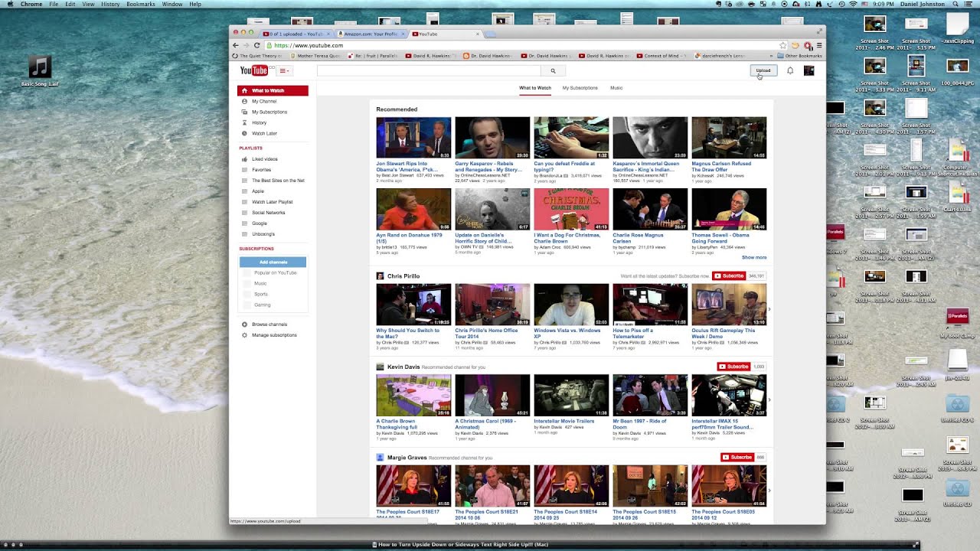Bookmark this page with the star icon
980x551 pixels.
[782, 45]
